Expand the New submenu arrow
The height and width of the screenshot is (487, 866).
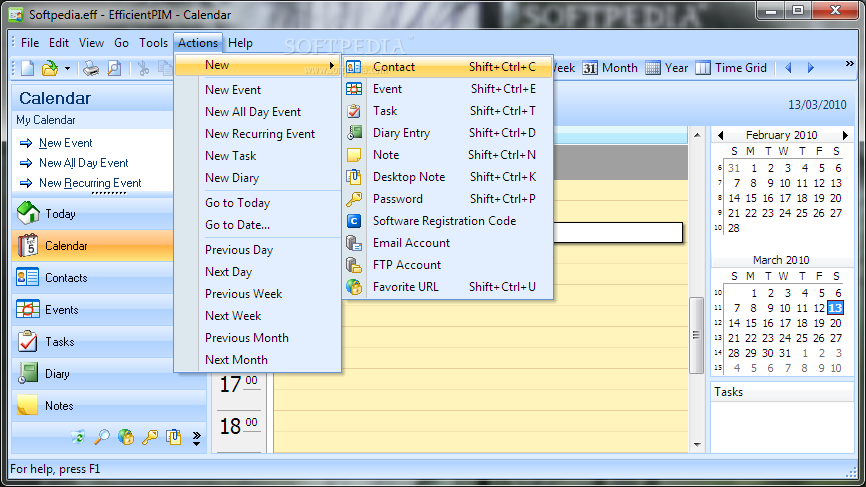tap(331, 65)
